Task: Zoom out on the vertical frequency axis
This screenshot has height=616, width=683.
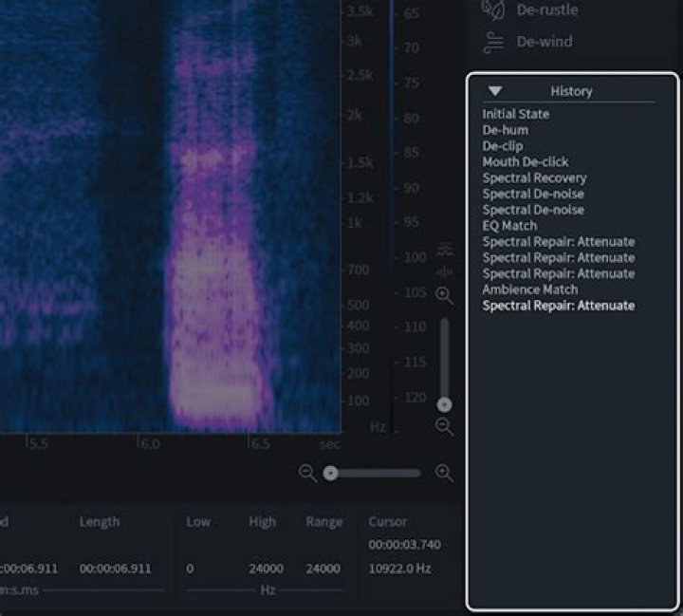Action: point(444,426)
